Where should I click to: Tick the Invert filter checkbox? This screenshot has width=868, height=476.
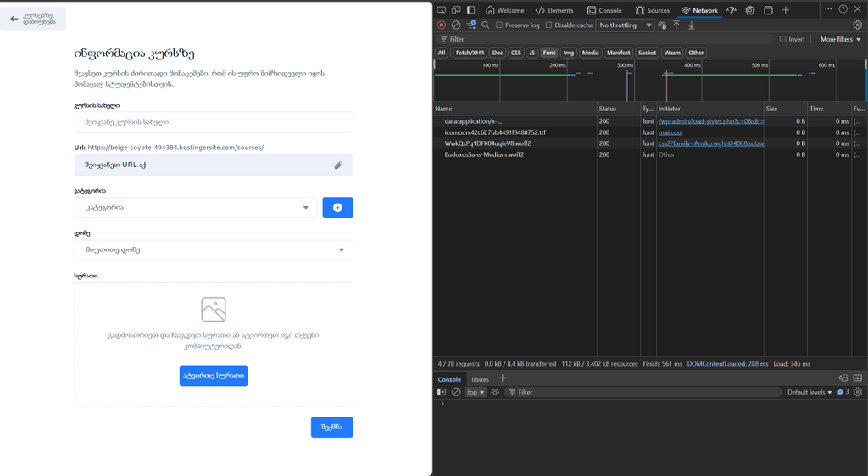(x=782, y=39)
